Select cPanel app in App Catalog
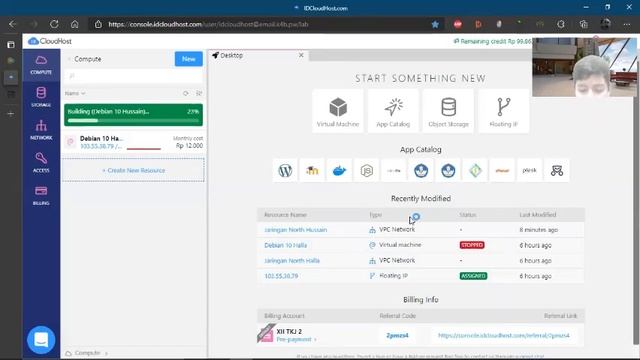Screen dimensions: 640x360 click(x=502, y=170)
